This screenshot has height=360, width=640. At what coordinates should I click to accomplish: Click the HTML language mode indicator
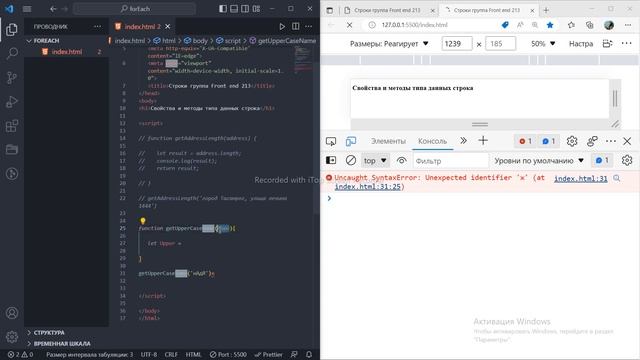point(193,354)
